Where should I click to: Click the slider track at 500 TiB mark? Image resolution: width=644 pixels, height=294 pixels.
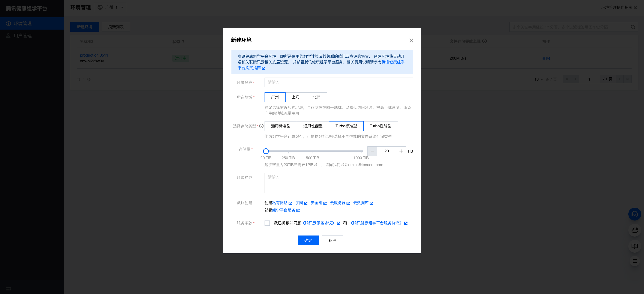pos(313,151)
